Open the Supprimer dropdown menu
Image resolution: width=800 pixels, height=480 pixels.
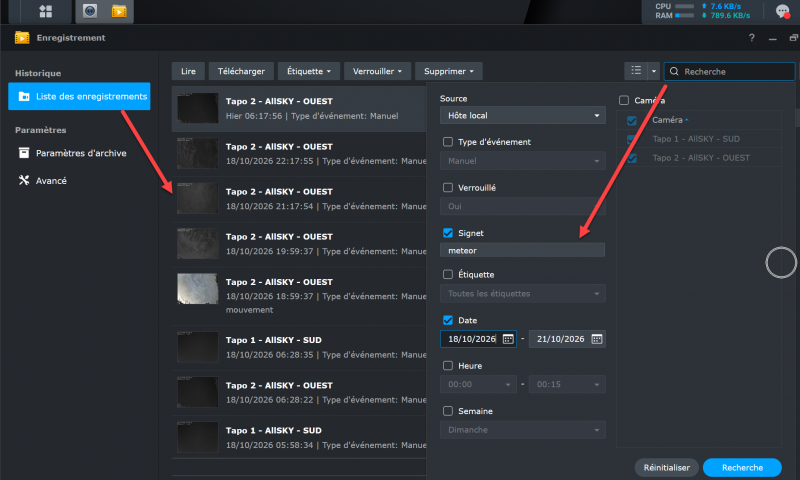[448, 71]
